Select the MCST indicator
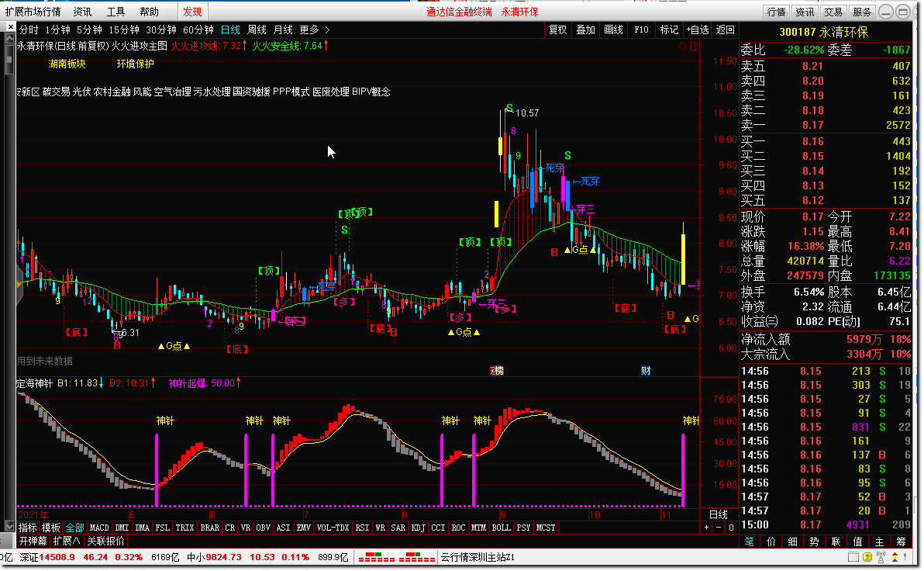924x571 pixels. coord(545,528)
